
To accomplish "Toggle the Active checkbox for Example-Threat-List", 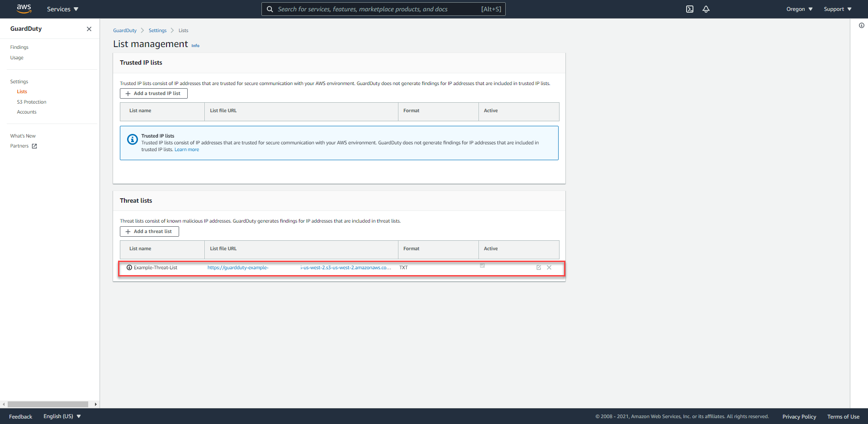I will [x=482, y=266].
